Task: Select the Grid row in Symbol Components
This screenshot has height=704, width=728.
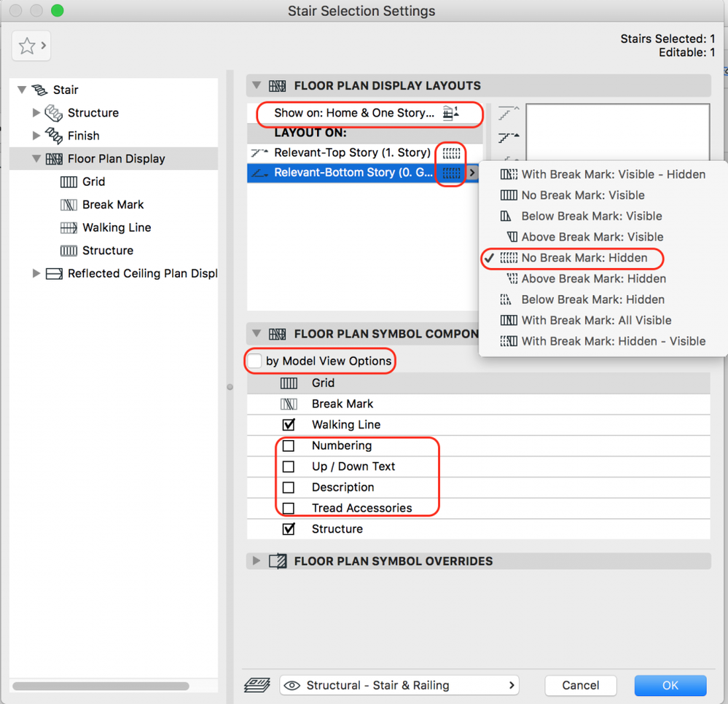Action: pyautogui.click(x=478, y=383)
